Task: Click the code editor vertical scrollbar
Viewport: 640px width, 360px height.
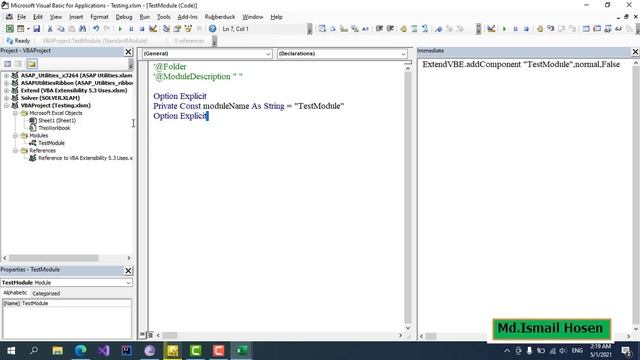Action: click(408, 198)
